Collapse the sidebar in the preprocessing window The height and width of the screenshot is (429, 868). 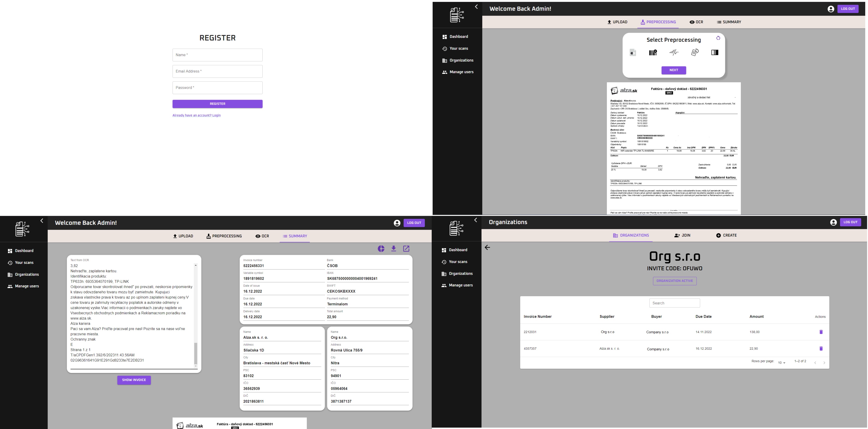(476, 7)
